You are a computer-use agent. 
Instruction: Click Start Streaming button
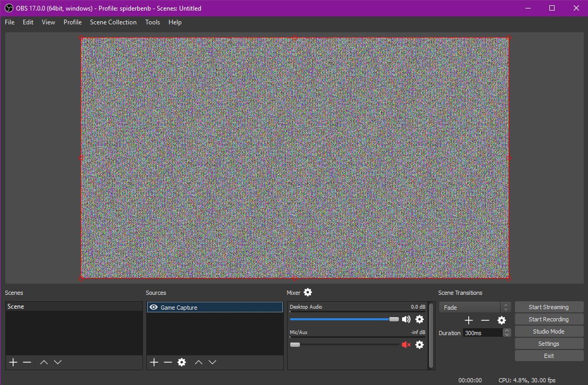pyautogui.click(x=549, y=307)
